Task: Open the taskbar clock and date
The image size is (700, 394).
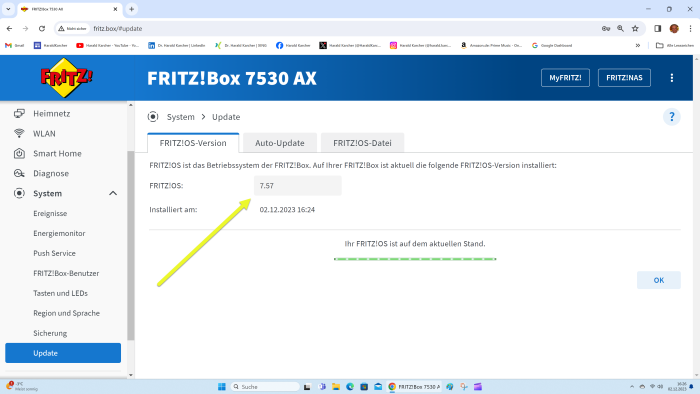Action: tap(677, 387)
